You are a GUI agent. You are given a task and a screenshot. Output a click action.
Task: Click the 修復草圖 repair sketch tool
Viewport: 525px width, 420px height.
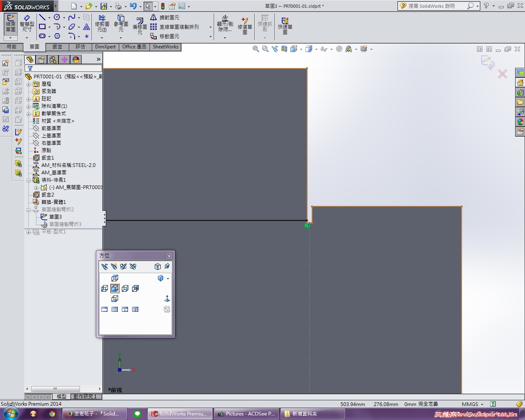pos(245,25)
